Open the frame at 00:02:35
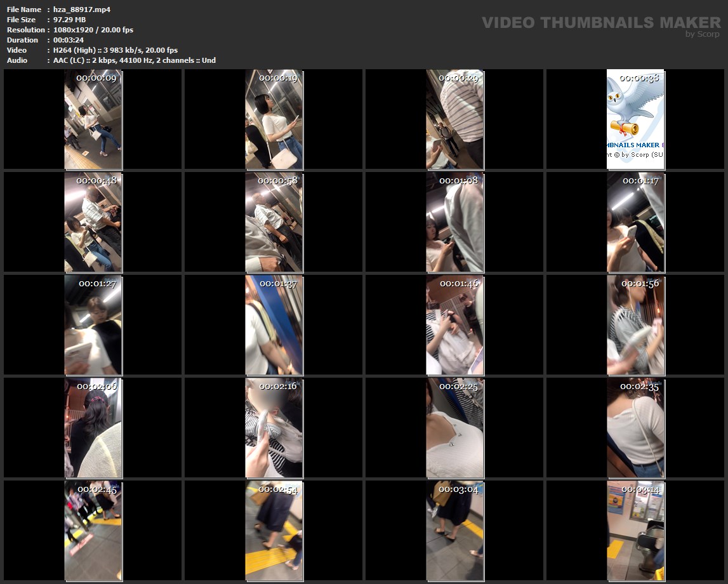Viewport: 728px width, 584px height. tap(635, 428)
